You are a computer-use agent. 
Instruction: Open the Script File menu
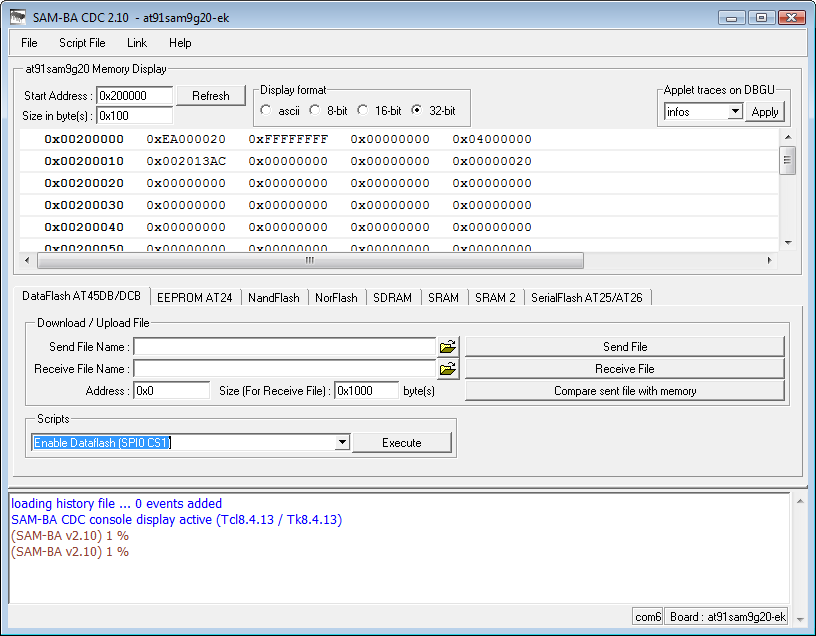[82, 43]
